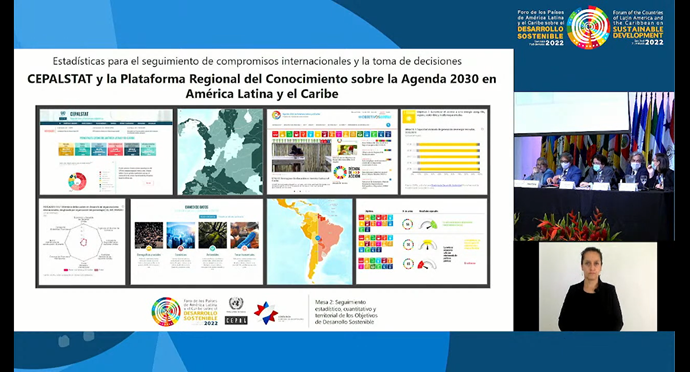Click the yellow gauge in the SDG indicators thumbnail
Screen dimensions: 690x372
[427, 244]
